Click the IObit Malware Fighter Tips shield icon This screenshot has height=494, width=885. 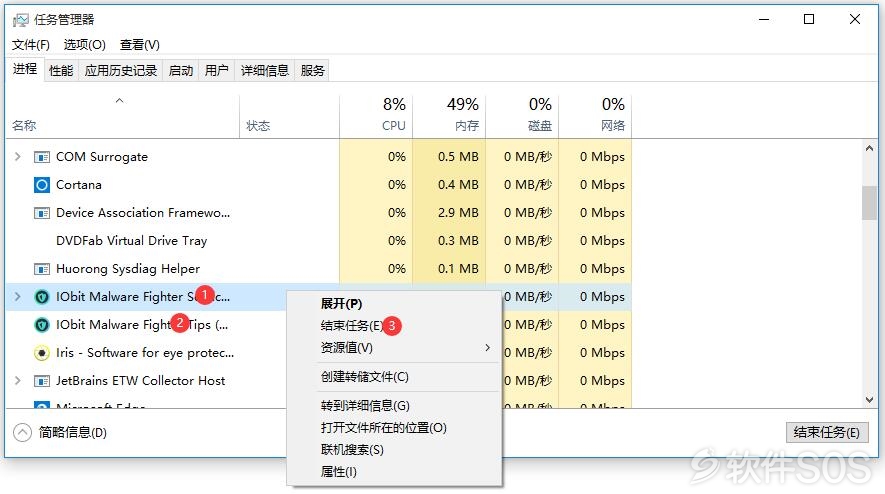tap(42, 325)
